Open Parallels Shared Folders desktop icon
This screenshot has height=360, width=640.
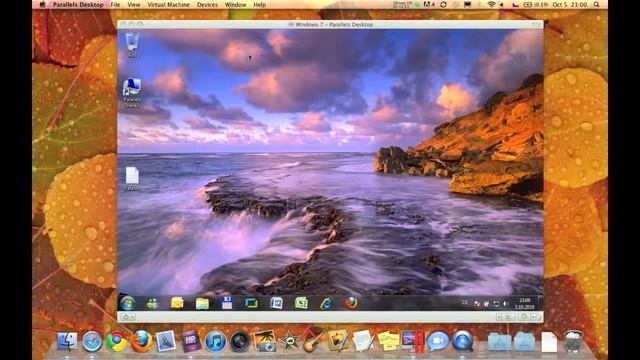pos(132,93)
